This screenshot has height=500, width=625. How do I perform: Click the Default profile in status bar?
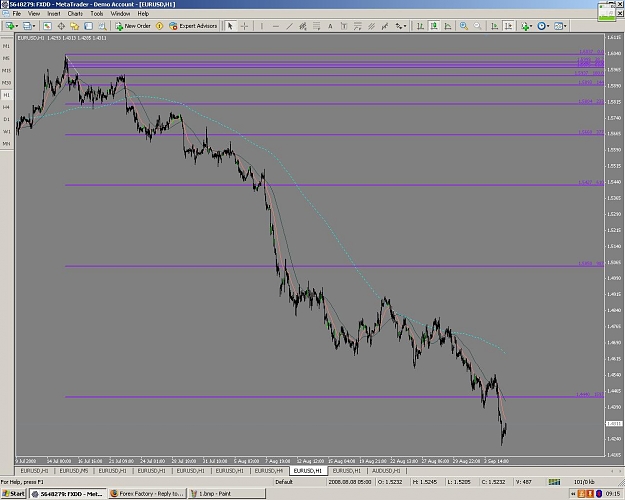pyautogui.click(x=284, y=482)
